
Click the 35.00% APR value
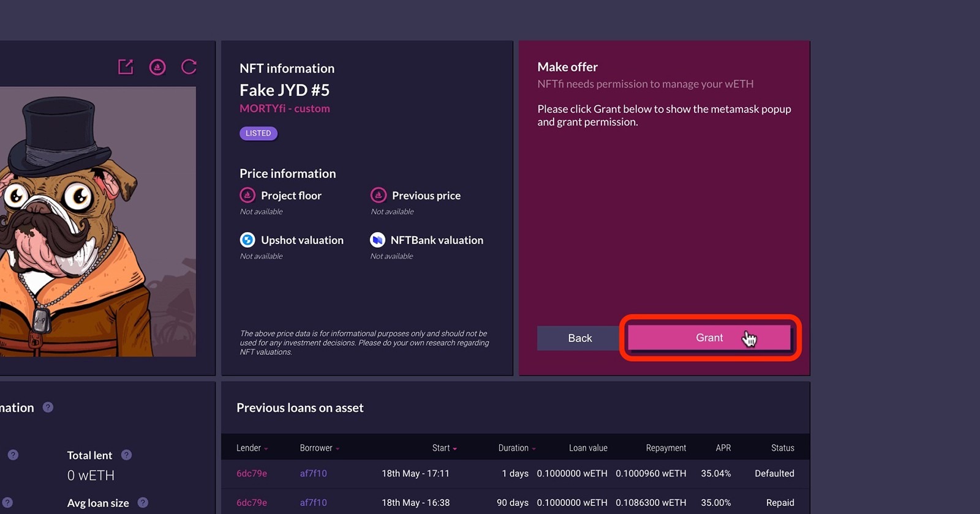click(x=716, y=502)
